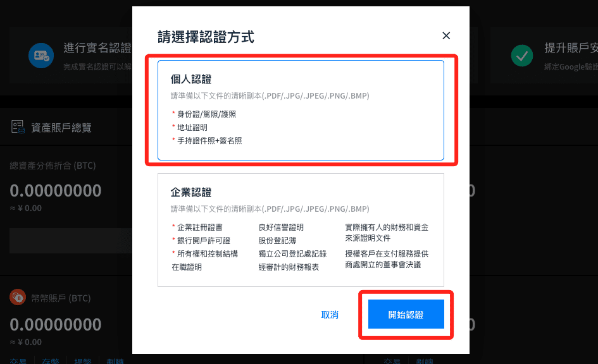Click the green checkmark security icon
The width and height of the screenshot is (598, 364).
(x=521, y=56)
